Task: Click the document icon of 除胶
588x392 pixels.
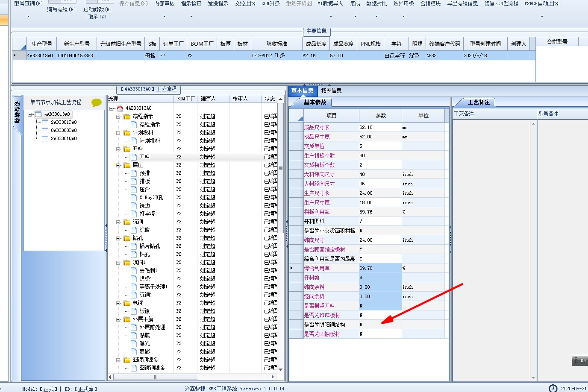Action: [x=134, y=230]
